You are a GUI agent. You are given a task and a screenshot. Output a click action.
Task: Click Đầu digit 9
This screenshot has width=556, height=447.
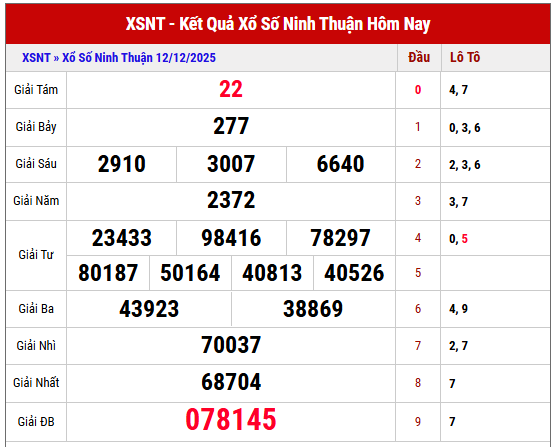(418, 422)
